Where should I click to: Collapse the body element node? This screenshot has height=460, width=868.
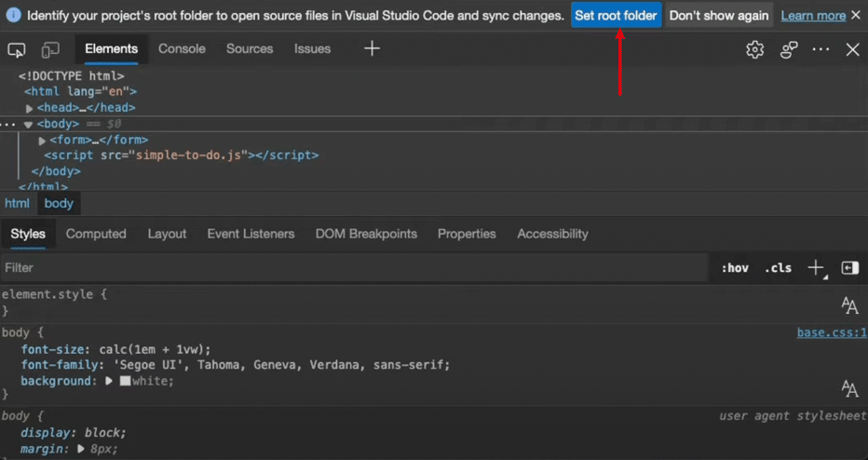28,125
